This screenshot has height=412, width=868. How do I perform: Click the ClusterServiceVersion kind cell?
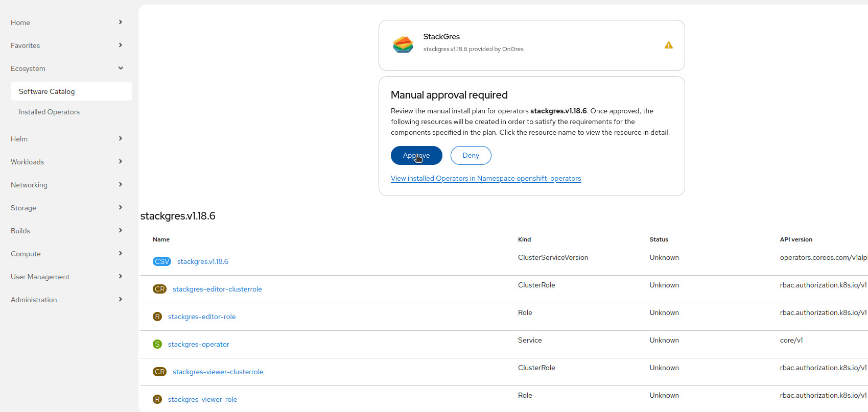[x=553, y=257]
